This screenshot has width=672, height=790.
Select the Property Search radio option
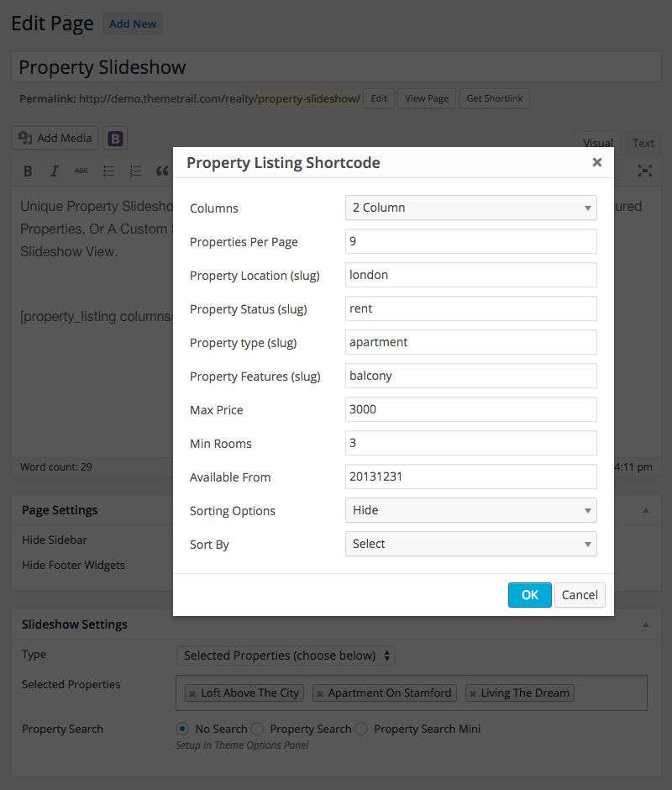pyautogui.click(x=257, y=729)
